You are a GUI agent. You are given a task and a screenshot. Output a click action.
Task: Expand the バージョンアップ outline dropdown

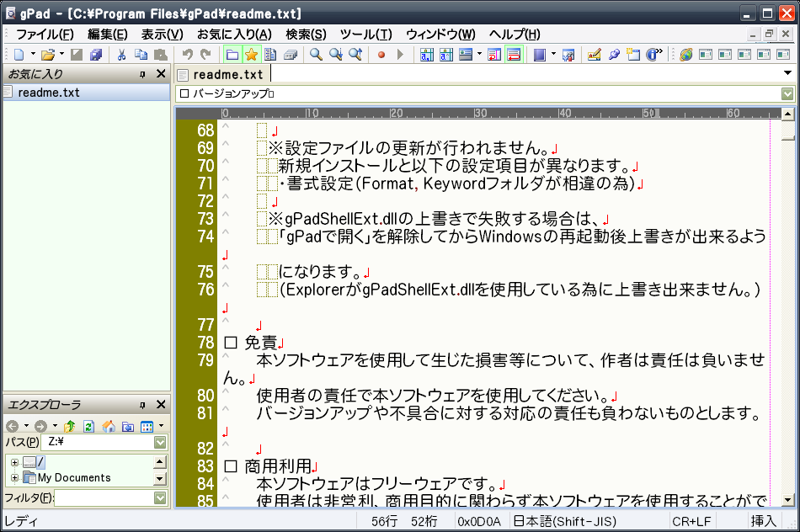point(787,93)
